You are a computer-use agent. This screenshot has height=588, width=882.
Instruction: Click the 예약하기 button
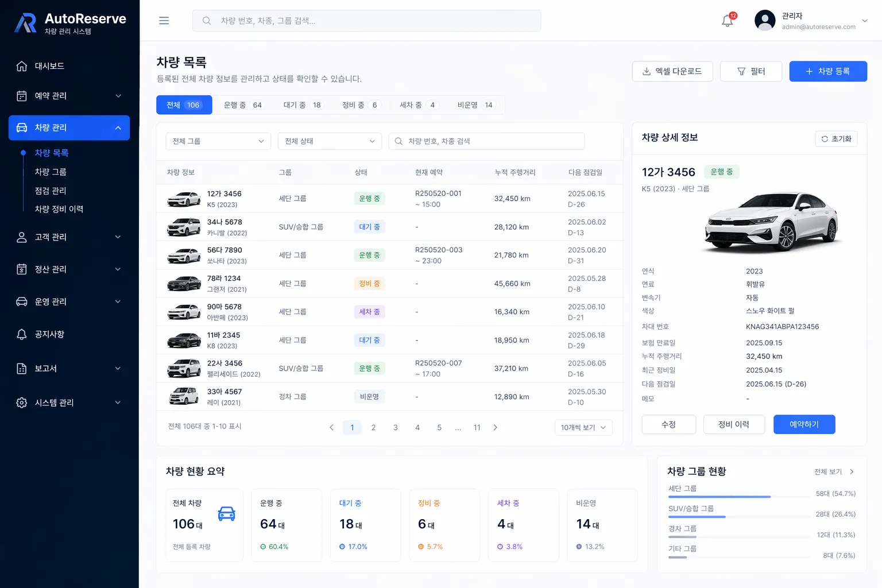[x=804, y=424]
